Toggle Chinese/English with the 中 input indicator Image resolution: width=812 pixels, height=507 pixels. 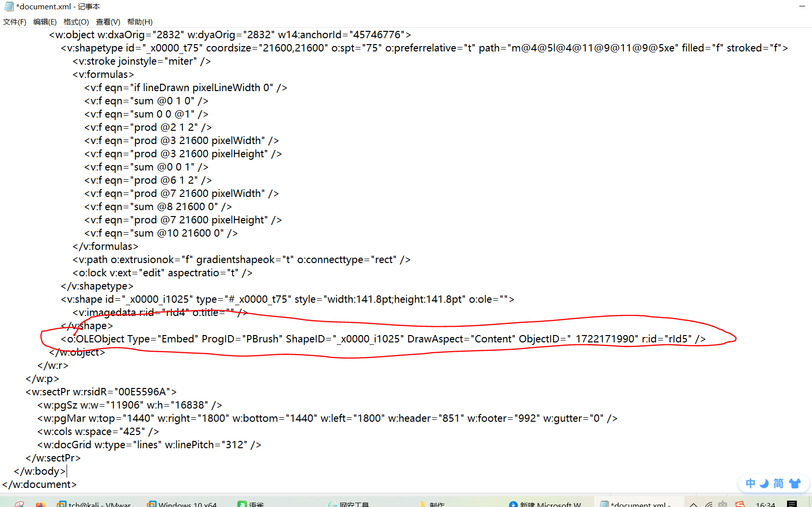pos(750,483)
